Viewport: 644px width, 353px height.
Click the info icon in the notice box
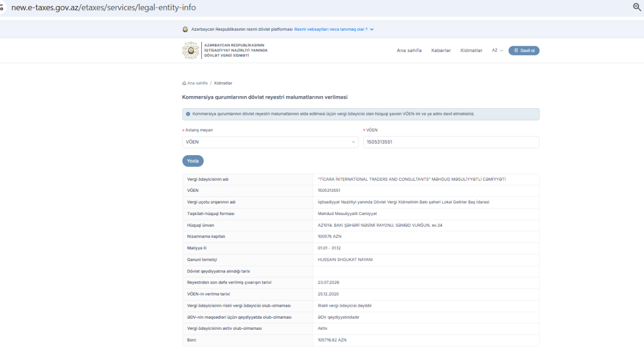point(188,114)
